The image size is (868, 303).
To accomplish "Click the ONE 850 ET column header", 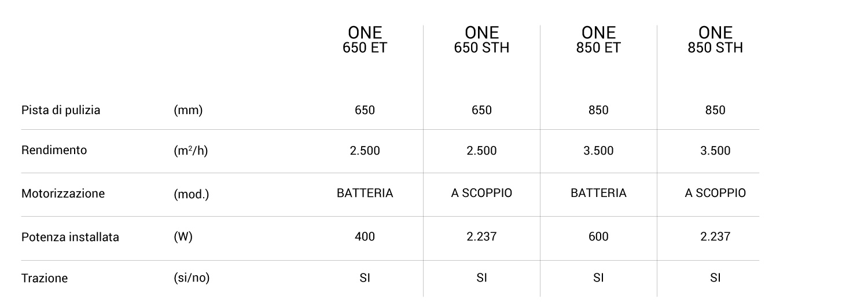I will click(598, 40).
